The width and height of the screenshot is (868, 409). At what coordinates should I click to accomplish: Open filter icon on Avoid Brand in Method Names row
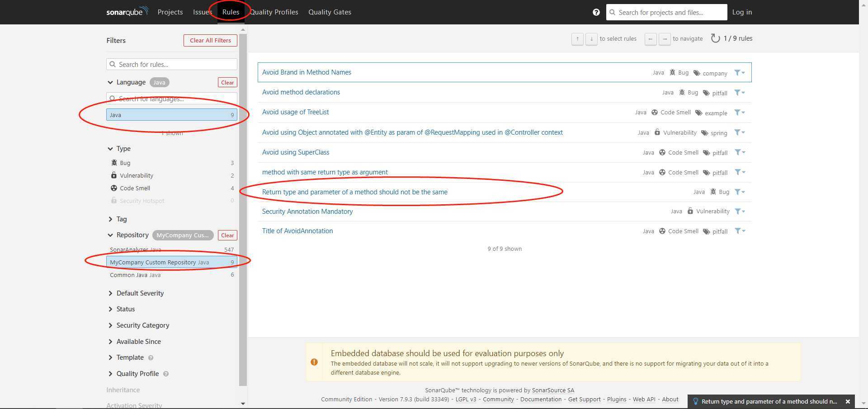point(740,73)
